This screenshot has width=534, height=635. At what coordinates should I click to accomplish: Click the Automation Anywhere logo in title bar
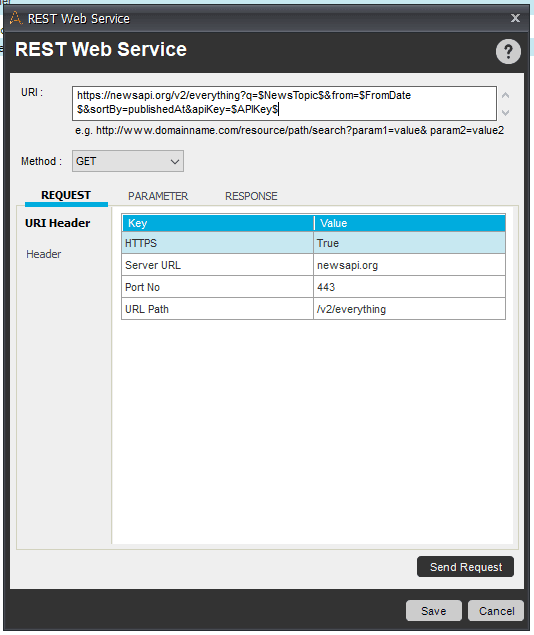click(15, 18)
